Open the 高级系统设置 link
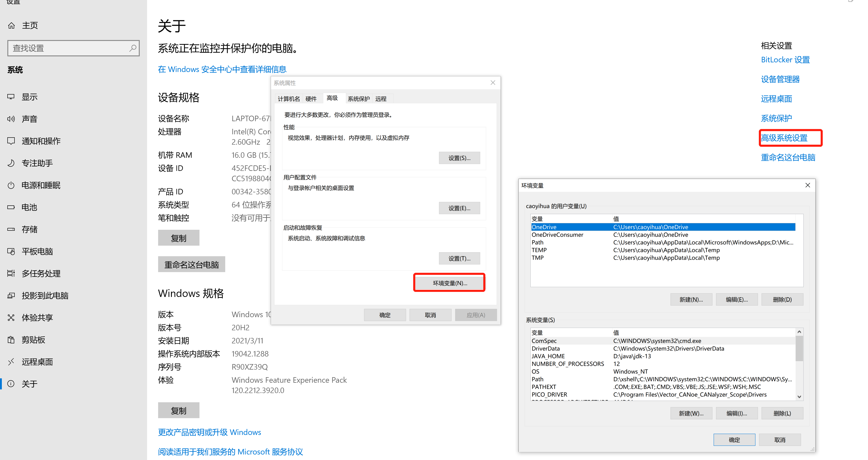 tap(784, 138)
